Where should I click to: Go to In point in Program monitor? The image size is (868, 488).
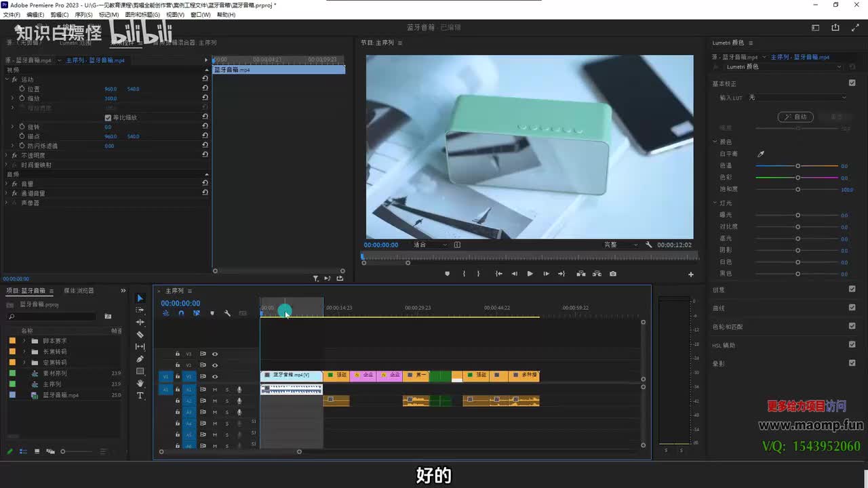498,274
